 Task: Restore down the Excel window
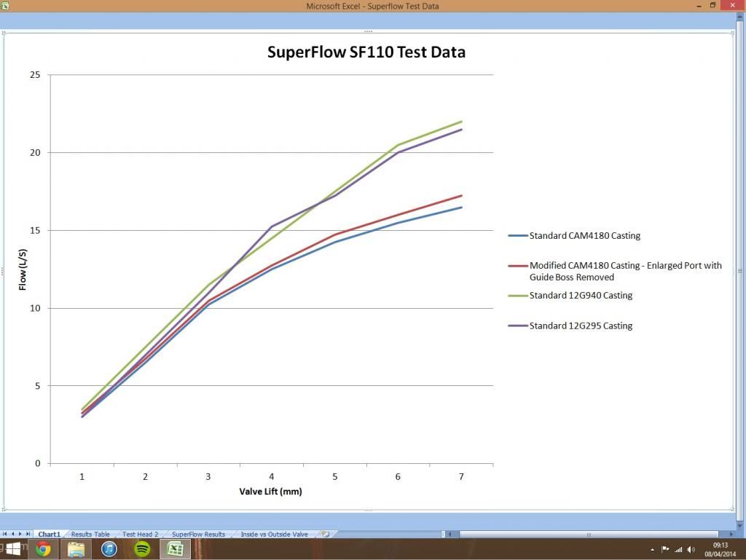[712, 5]
